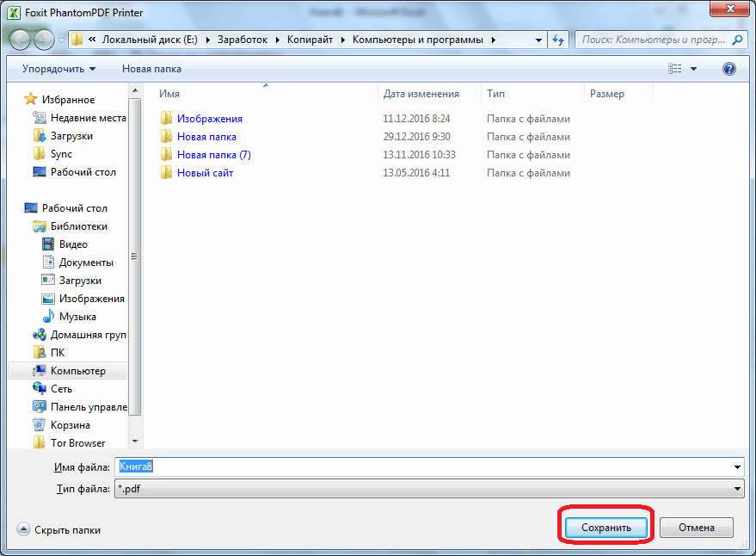This screenshot has width=756, height=556.
Task: Open the address bar history dropdown
Action: 538,40
